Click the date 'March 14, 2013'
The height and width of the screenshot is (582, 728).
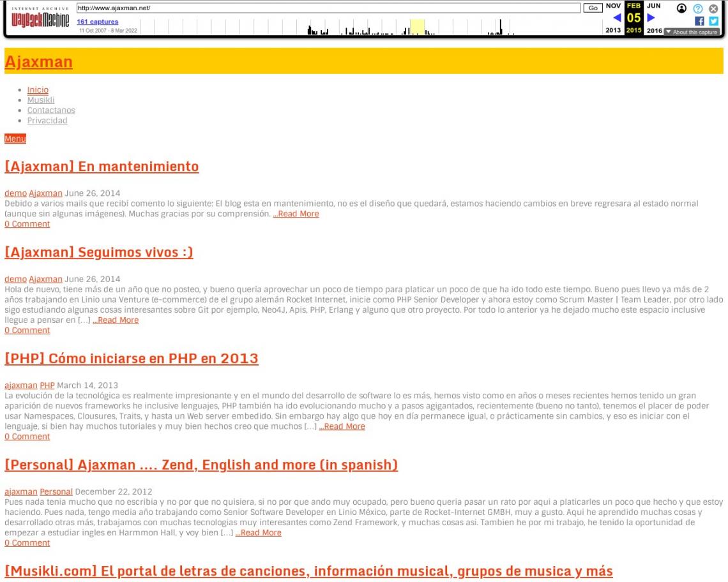(x=87, y=385)
